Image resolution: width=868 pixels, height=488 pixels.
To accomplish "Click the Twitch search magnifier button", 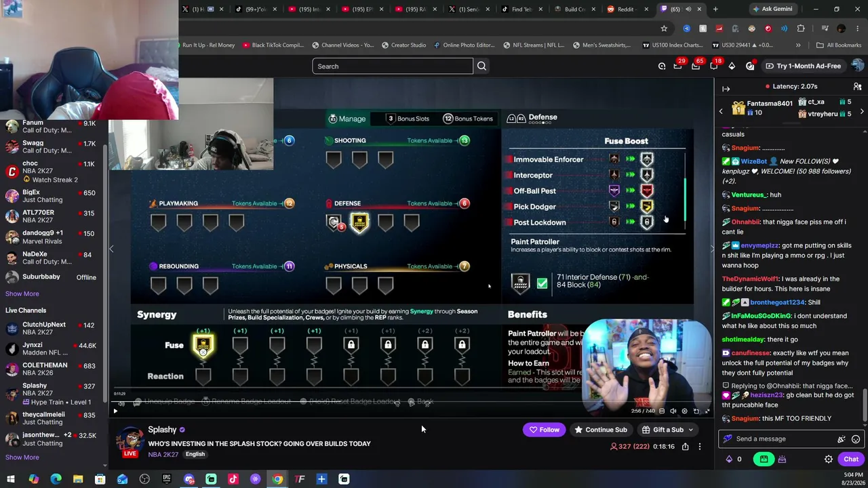I will point(481,66).
